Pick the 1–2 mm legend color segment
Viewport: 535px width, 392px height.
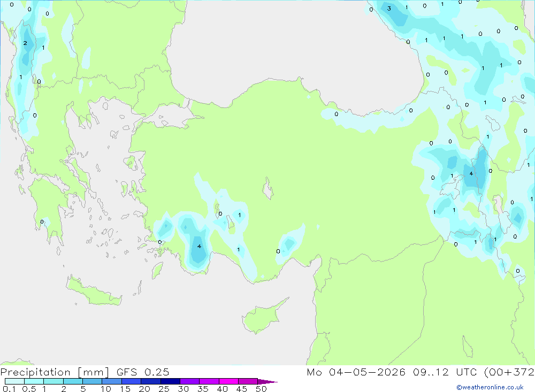coord(53,381)
